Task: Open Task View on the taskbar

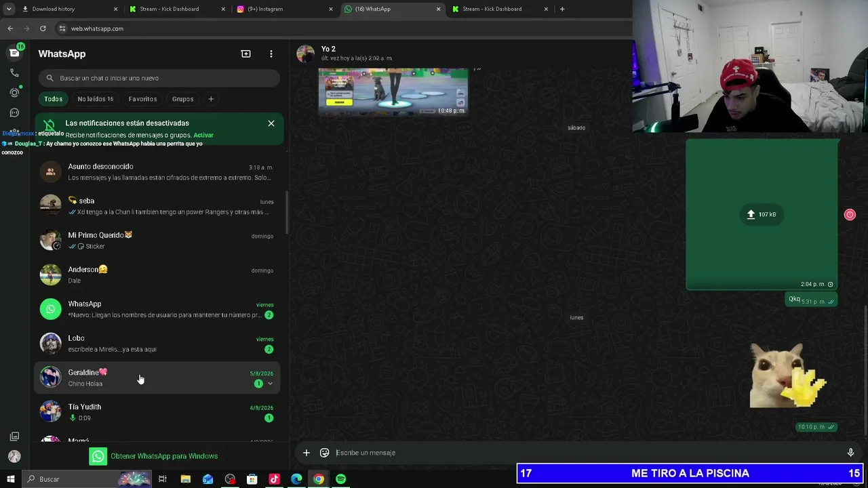Action: pos(163,479)
